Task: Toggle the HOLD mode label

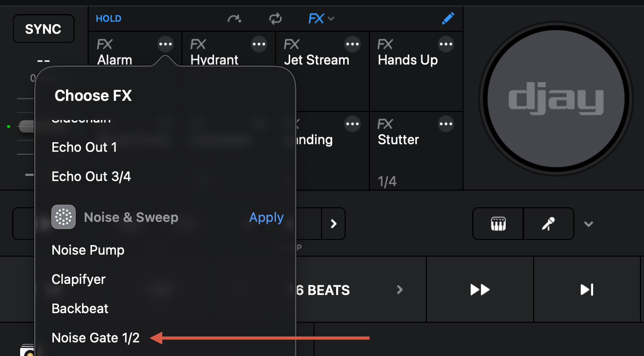Action: tap(108, 19)
